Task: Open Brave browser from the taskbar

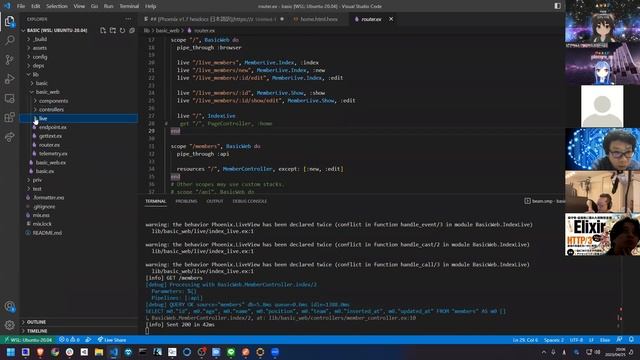Action: [40, 352]
